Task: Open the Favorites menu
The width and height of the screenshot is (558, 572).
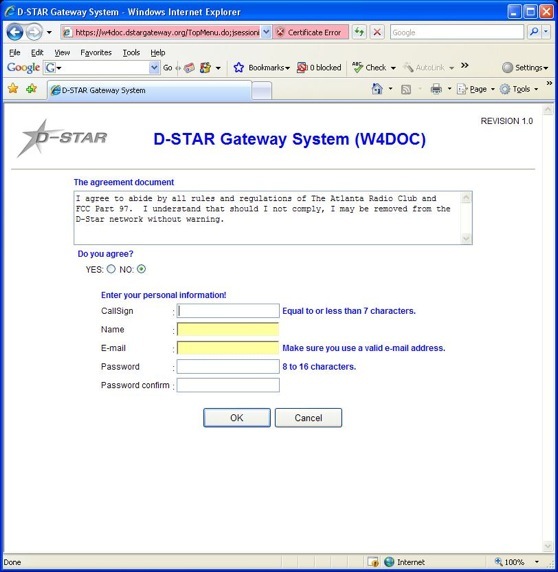Action: click(x=96, y=53)
